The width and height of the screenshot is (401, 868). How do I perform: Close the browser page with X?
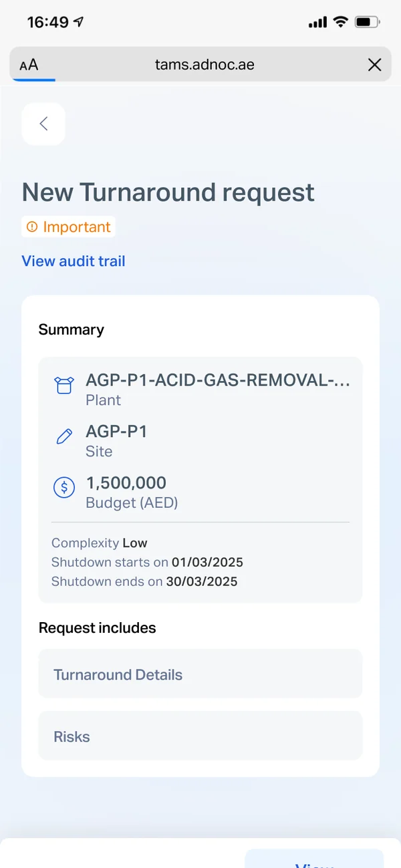375,65
